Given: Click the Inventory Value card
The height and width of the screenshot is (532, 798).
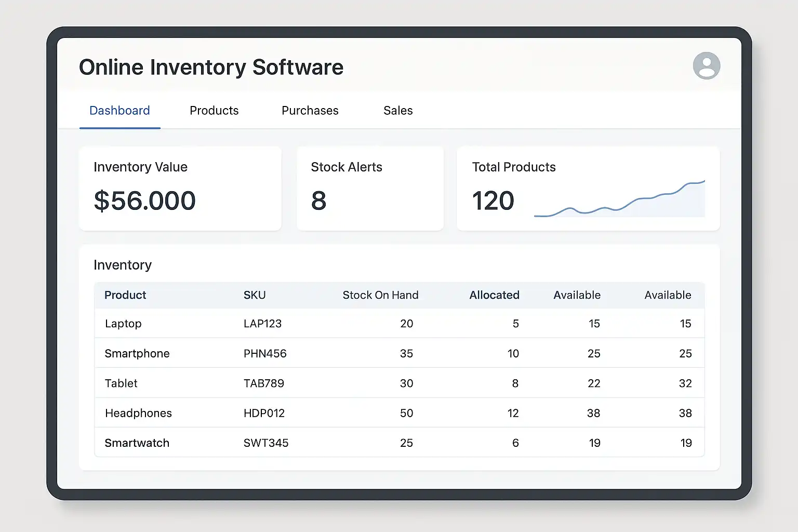Looking at the screenshot, I should tap(180, 188).
